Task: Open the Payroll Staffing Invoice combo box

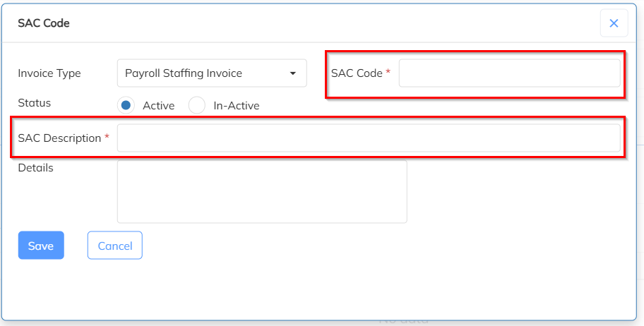Action: 211,73
